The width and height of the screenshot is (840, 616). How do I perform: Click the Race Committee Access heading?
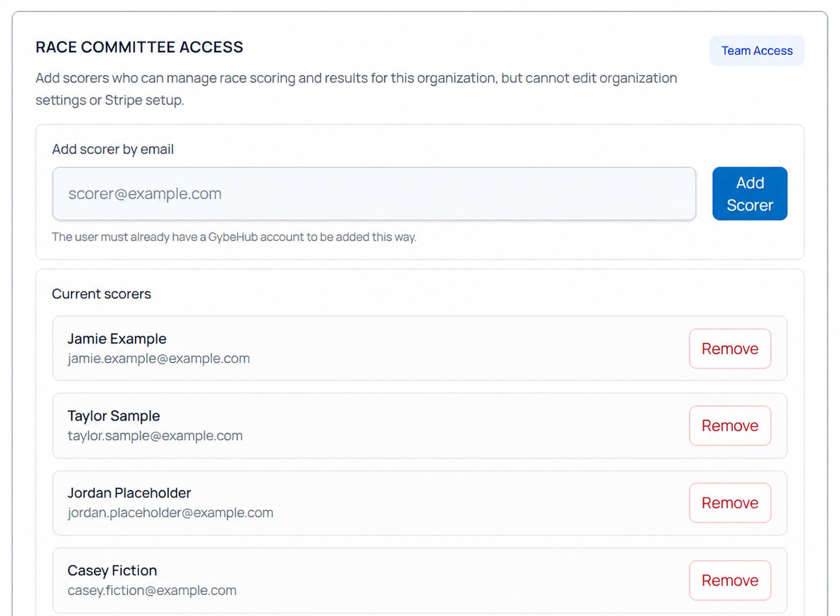click(x=139, y=47)
